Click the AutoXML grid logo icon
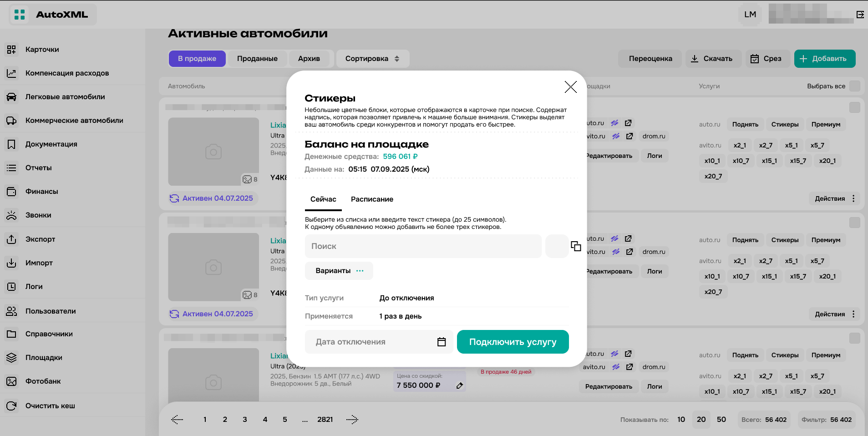 [19, 15]
